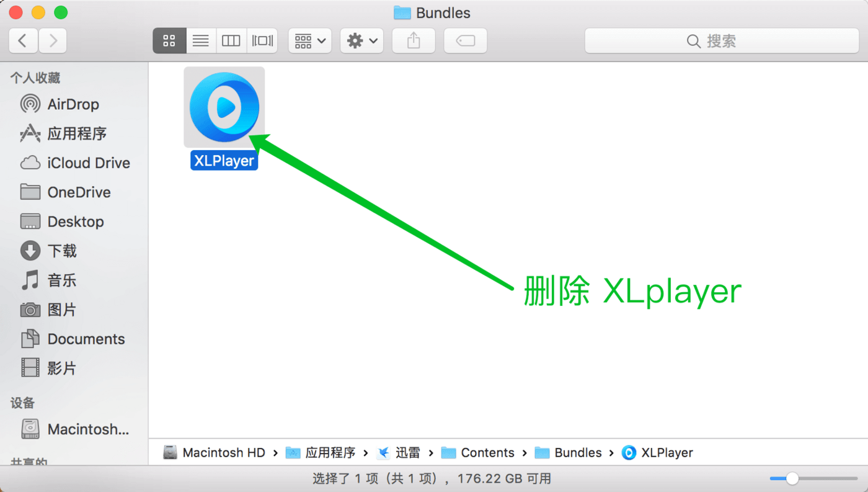Click XLPlayer in the path bar
This screenshot has width=868, height=492.
tap(657, 453)
